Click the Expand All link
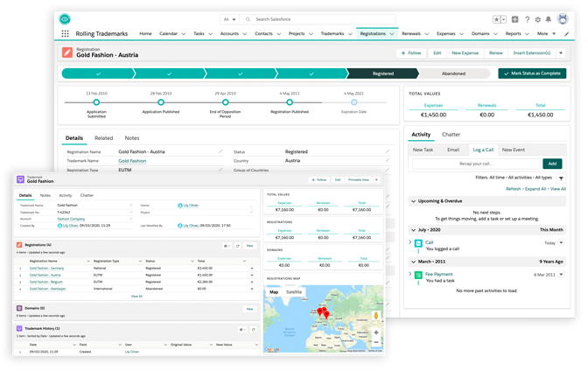 point(535,189)
